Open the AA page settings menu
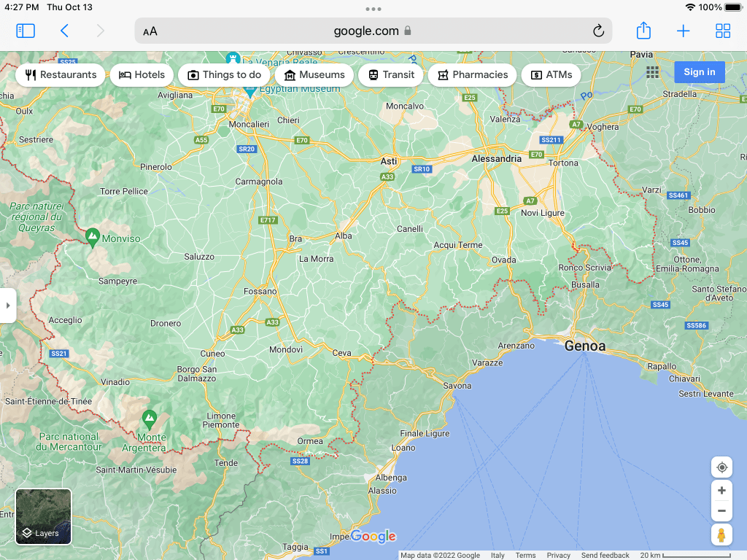 click(x=150, y=31)
